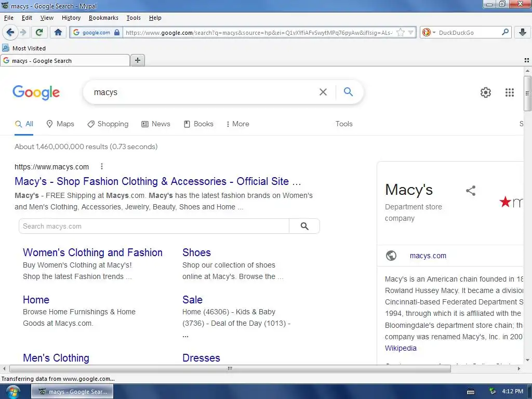Clear the Google search box with X
This screenshot has height=399, width=532.
click(323, 92)
